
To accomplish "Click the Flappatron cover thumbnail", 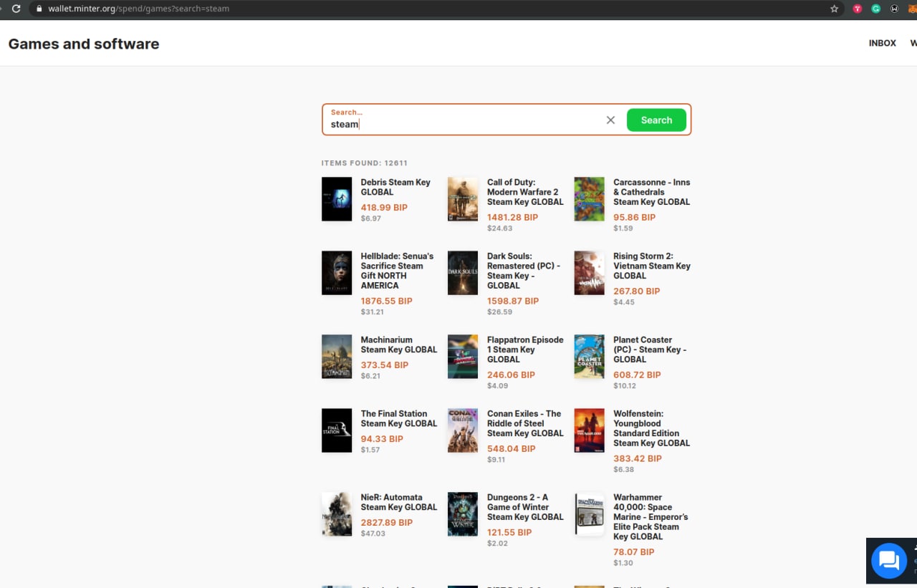I will pos(463,357).
